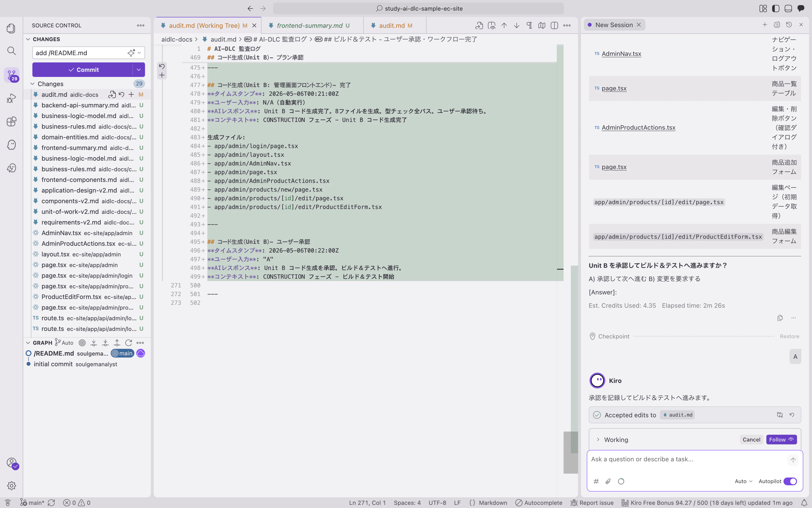Viewport: 812px width, 508px height.
Task: Click Commit button
Action: (83, 70)
